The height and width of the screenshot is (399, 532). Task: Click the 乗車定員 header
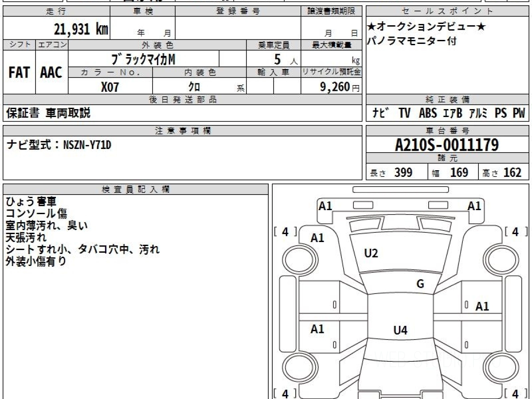[274, 45]
